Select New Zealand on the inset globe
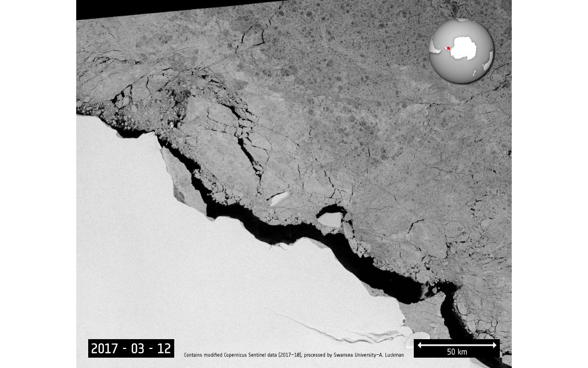This screenshot has height=368, width=588. coord(475,72)
